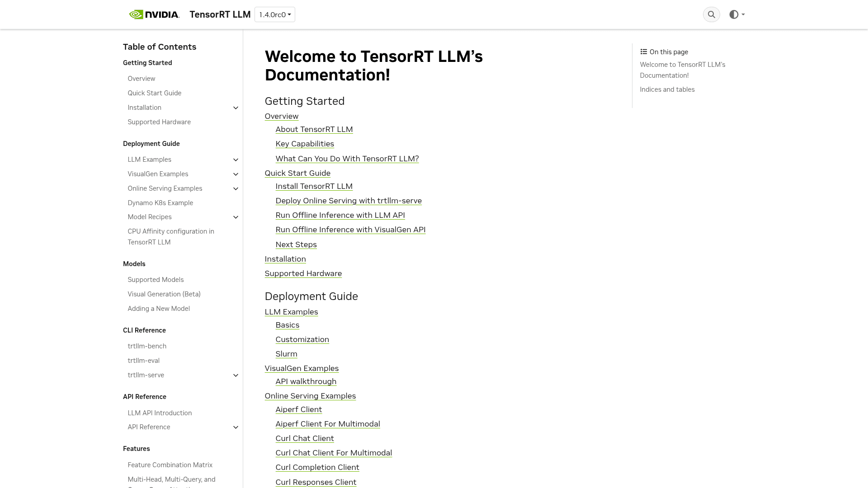This screenshot has height=488, width=868.
Task: Follow the Next Steps link
Action: [x=296, y=244]
